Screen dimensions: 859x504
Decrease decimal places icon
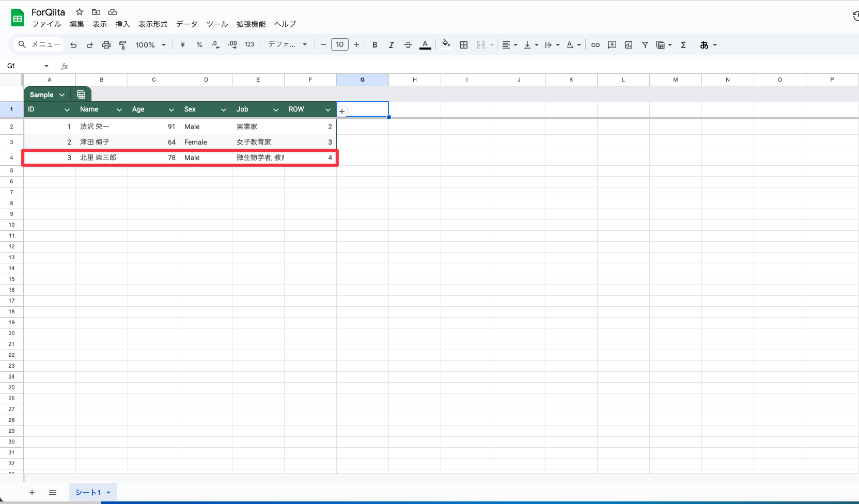click(216, 45)
